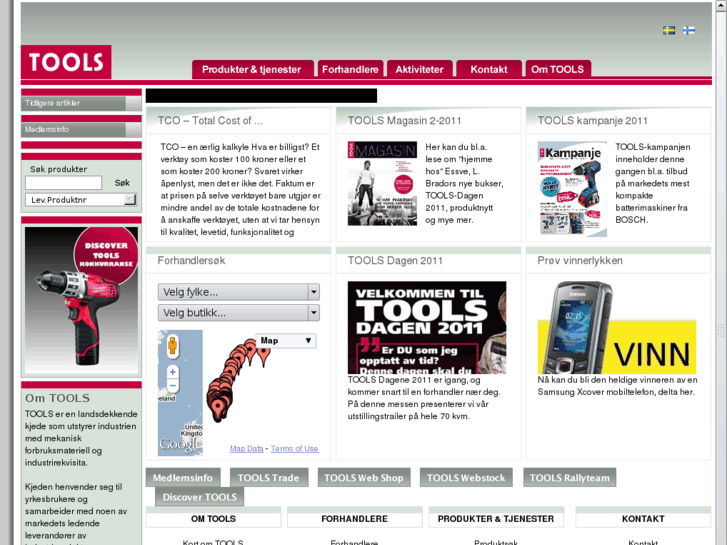Zoom in on the map
The image size is (727, 545).
(x=172, y=372)
